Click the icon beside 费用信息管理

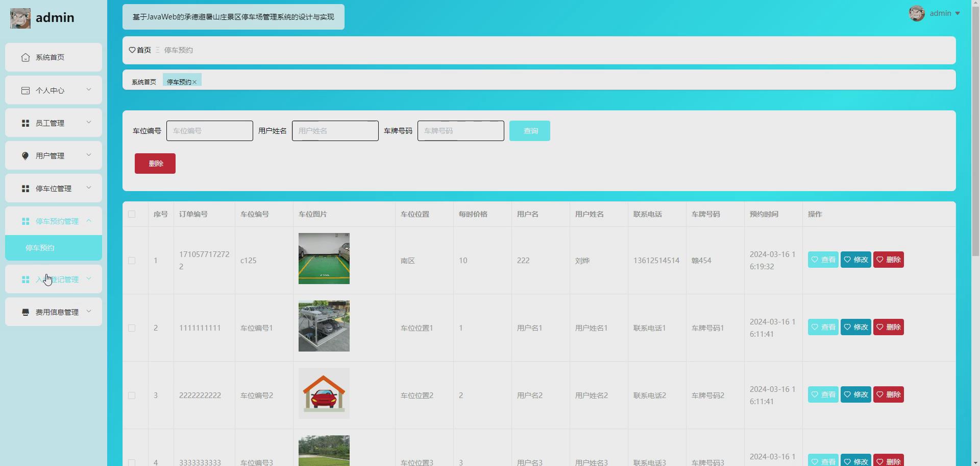click(x=26, y=312)
